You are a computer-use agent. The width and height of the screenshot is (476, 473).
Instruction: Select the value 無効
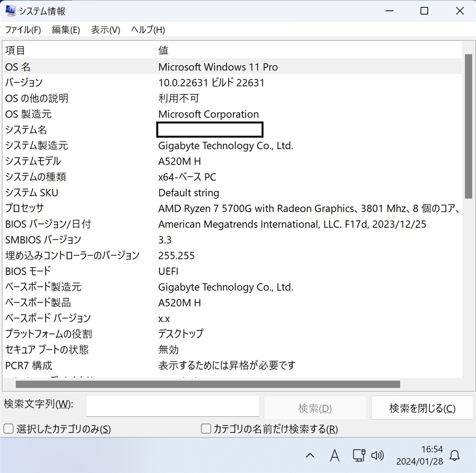(x=168, y=350)
